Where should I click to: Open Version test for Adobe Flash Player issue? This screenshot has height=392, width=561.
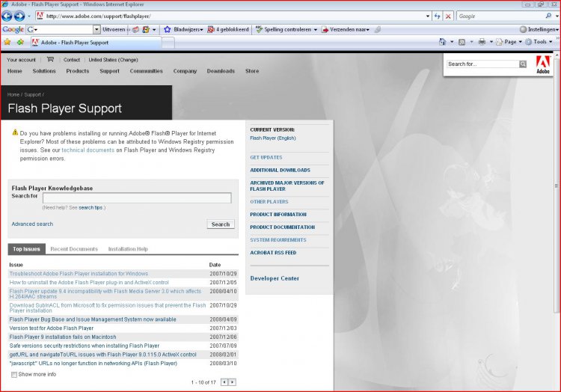coord(51,328)
